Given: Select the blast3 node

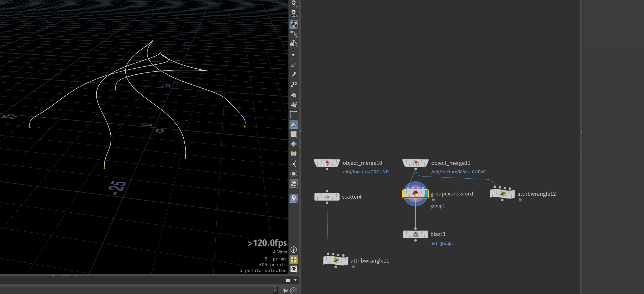Looking at the screenshot, I should 415,234.
